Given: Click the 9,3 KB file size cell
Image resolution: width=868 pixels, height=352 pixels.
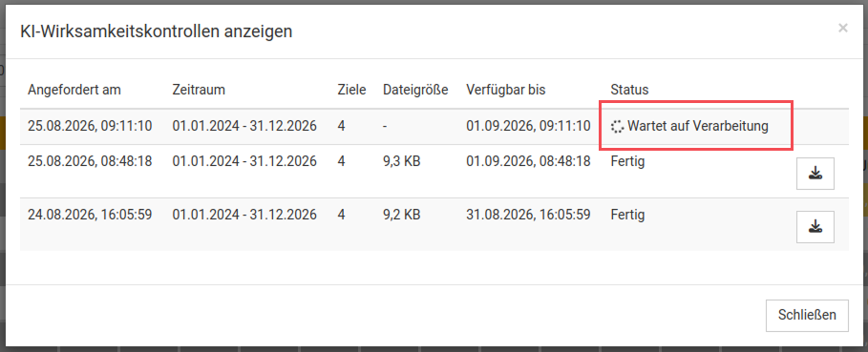Looking at the screenshot, I should [402, 161].
